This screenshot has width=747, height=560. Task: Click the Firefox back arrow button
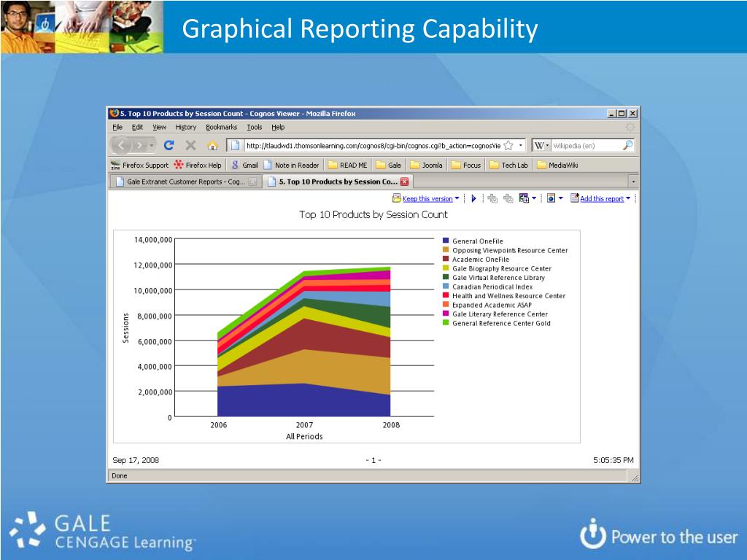click(x=122, y=145)
